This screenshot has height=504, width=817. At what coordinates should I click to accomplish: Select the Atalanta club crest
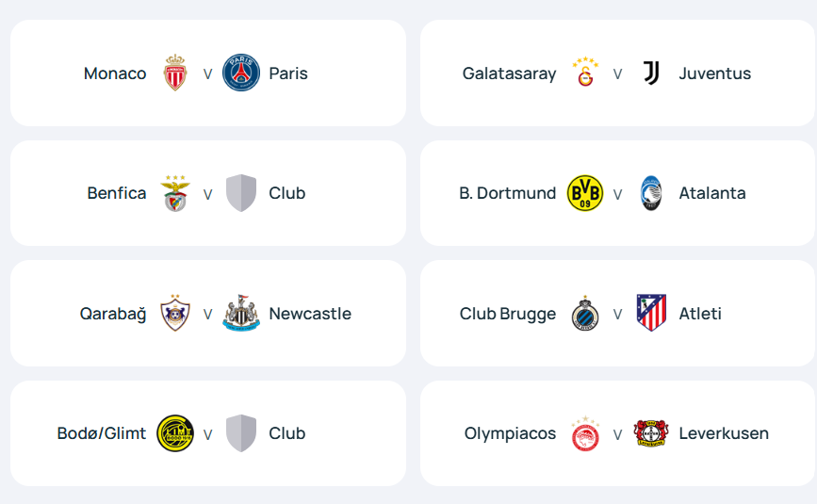pos(651,193)
